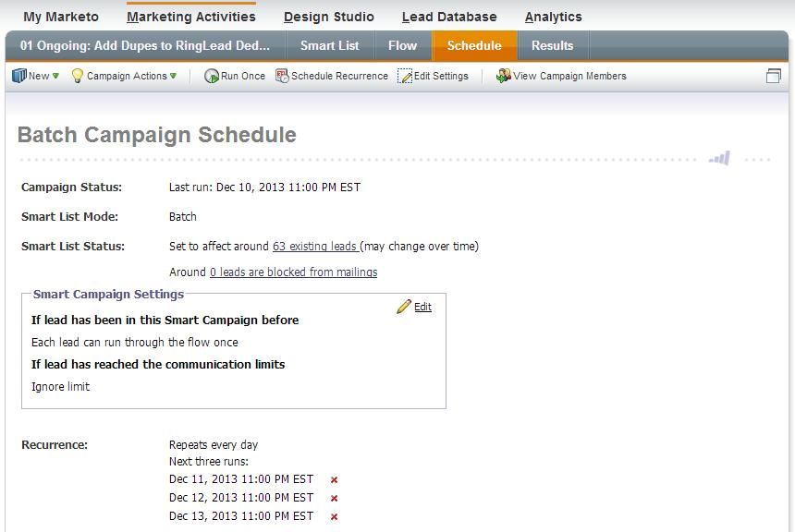This screenshot has height=532, width=795.
Task: Click the pencil Edit icon in Smart Campaign Settings
Action: (x=404, y=307)
